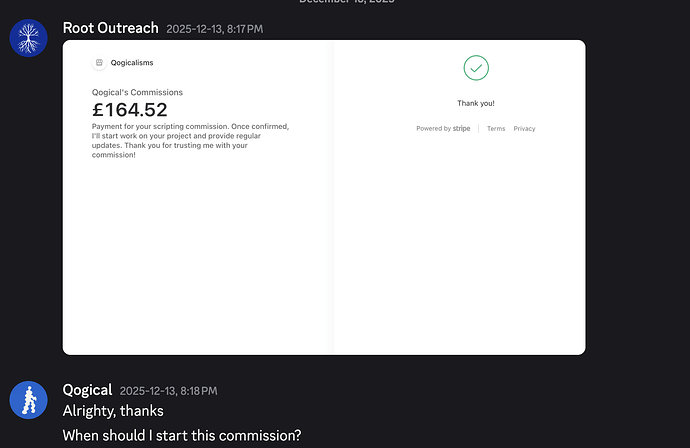Click the "Thank you!" confirmation text

pyautogui.click(x=476, y=103)
